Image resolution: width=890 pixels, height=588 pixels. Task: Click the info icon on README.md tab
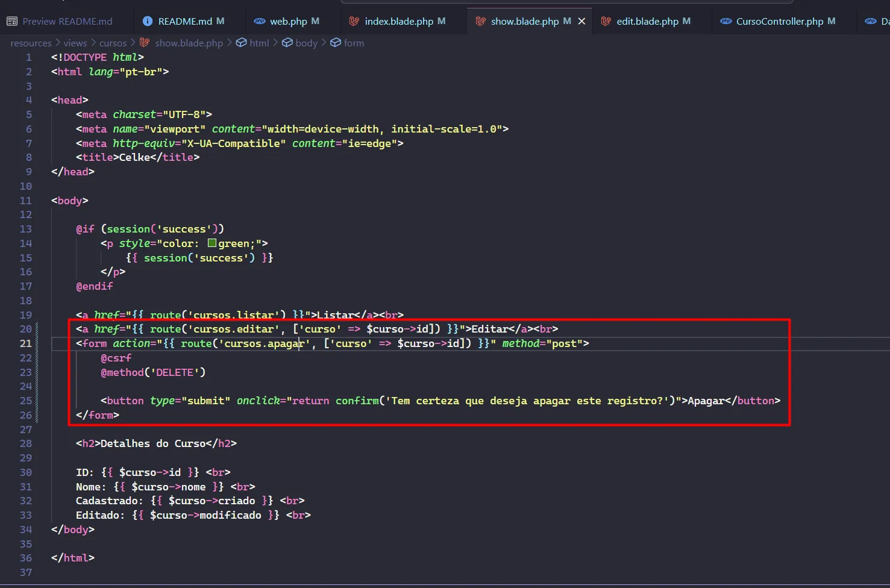click(148, 21)
